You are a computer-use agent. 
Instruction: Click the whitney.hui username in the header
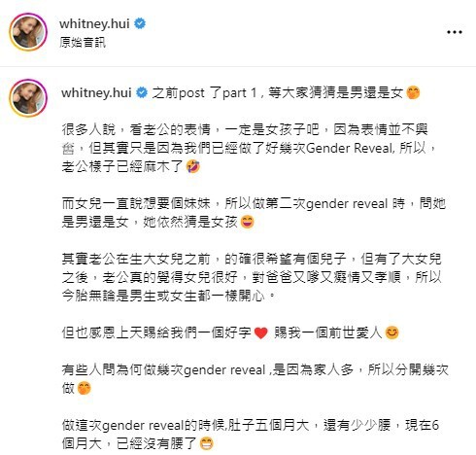tap(94, 23)
